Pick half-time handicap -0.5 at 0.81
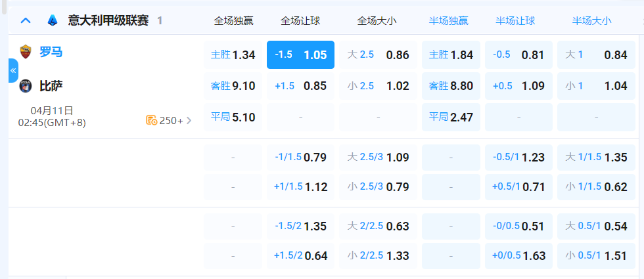 [x=518, y=54]
